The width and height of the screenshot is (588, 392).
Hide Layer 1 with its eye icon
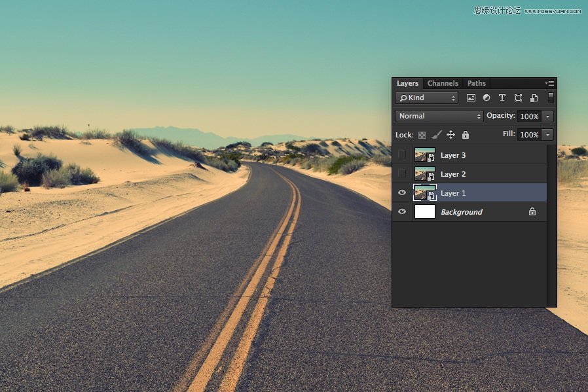(402, 193)
